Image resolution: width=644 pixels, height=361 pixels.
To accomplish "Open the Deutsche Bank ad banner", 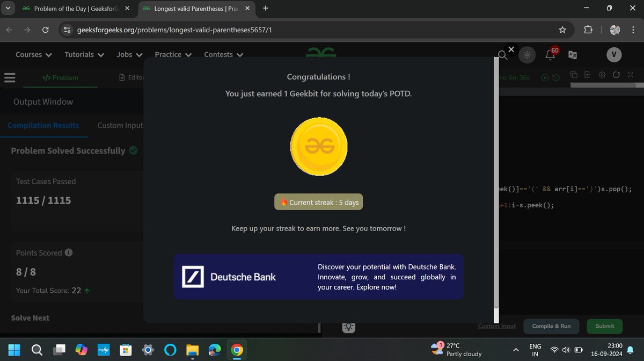I will pyautogui.click(x=318, y=277).
